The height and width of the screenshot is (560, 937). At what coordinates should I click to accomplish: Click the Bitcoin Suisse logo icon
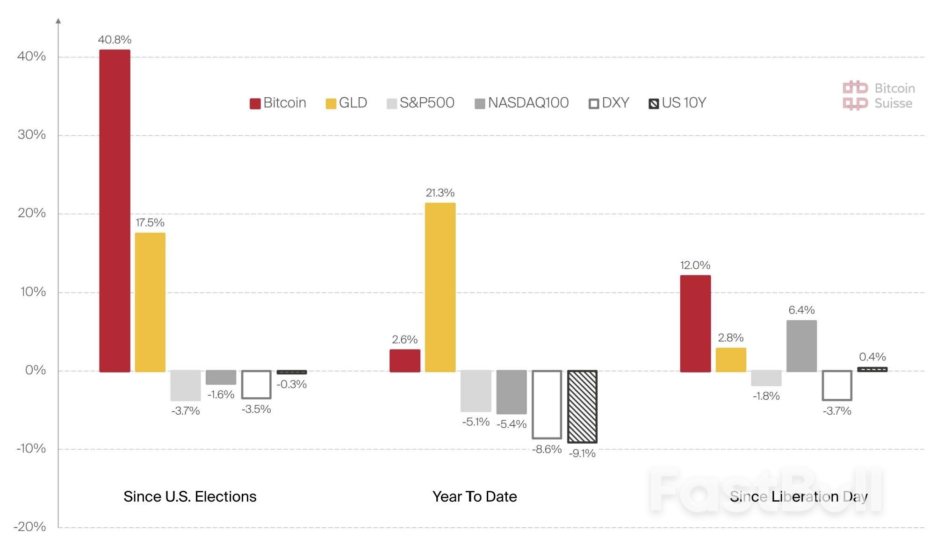click(x=855, y=95)
